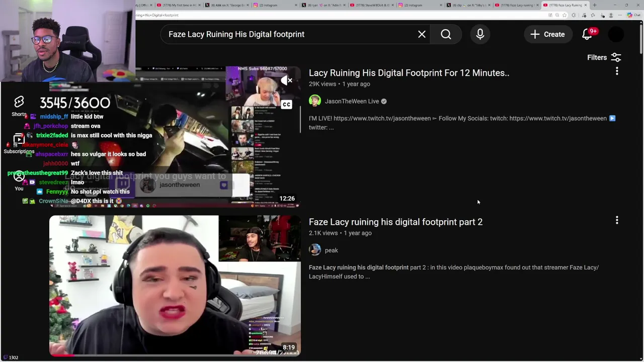
Task: Click the '2.1K views • 1 year ago' text
Action: tap(340, 233)
